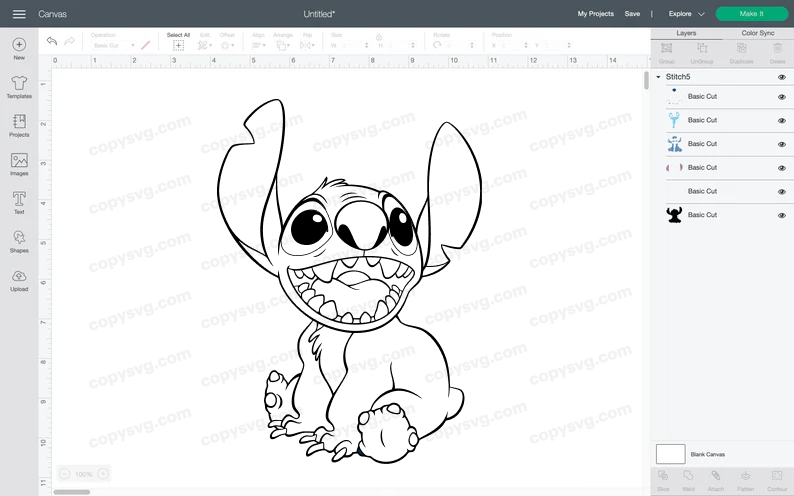Click the Flatten tool
The image size is (794, 496).
pos(745,476)
